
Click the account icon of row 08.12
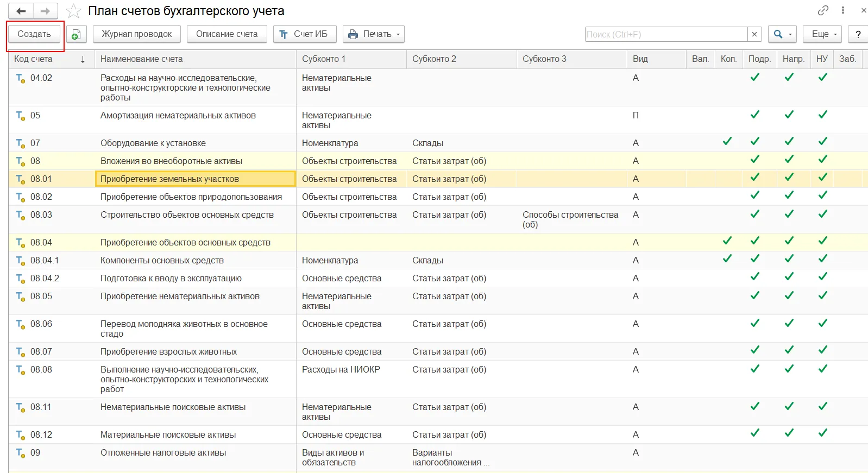click(x=21, y=435)
